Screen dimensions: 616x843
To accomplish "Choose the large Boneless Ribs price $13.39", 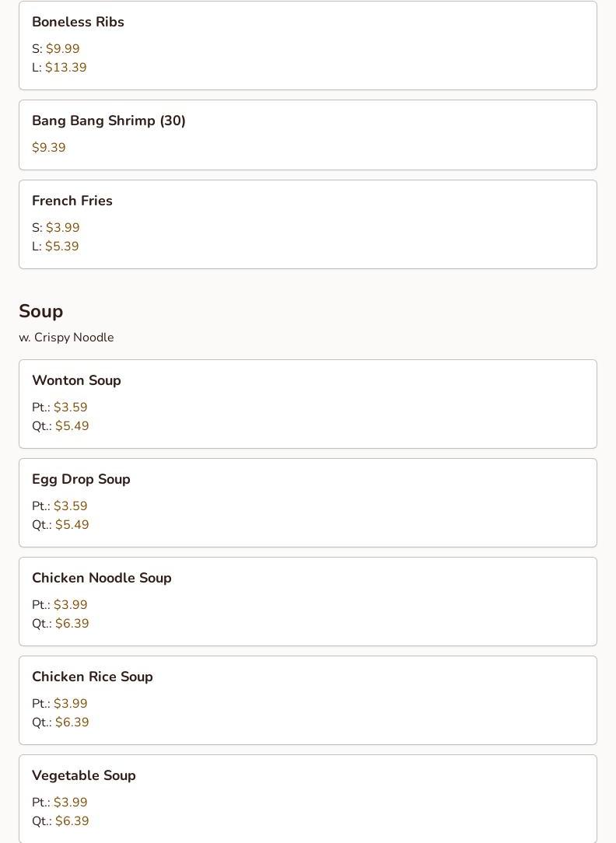I will tap(65, 68).
